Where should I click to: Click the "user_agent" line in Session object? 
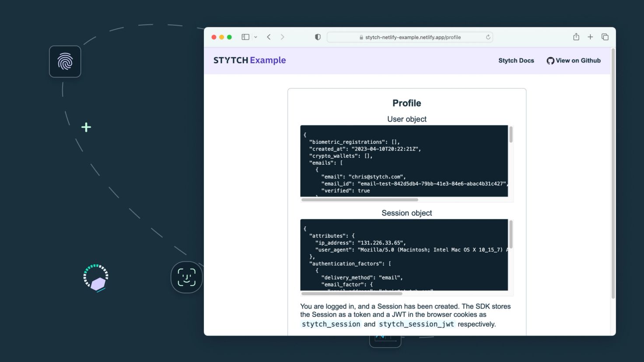tap(412, 250)
